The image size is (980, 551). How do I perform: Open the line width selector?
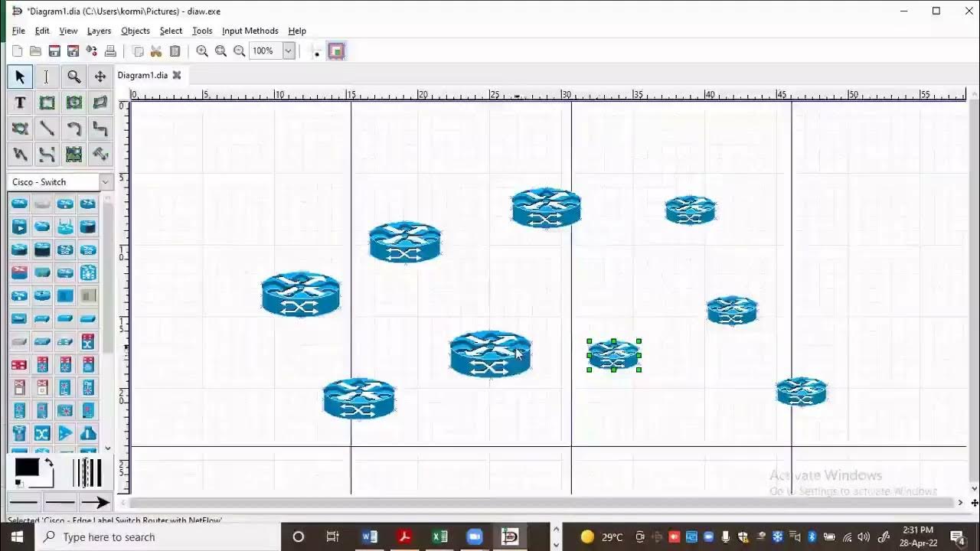click(x=87, y=472)
